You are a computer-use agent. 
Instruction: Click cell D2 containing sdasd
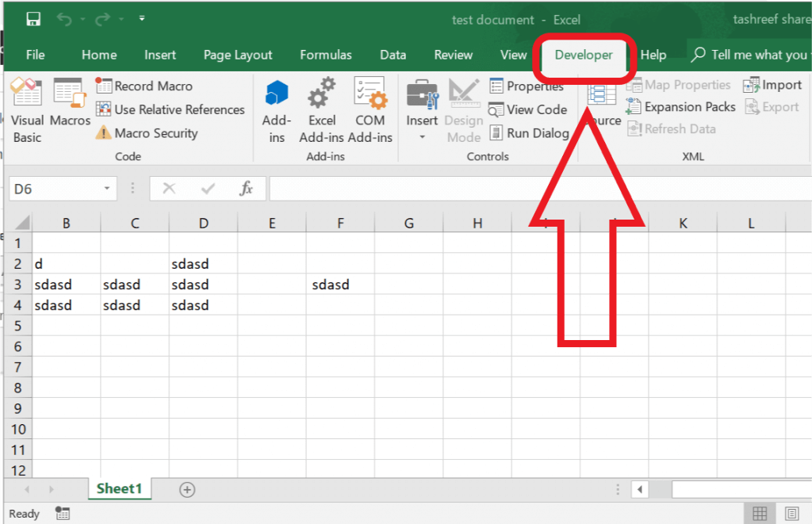(x=204, y=263)
